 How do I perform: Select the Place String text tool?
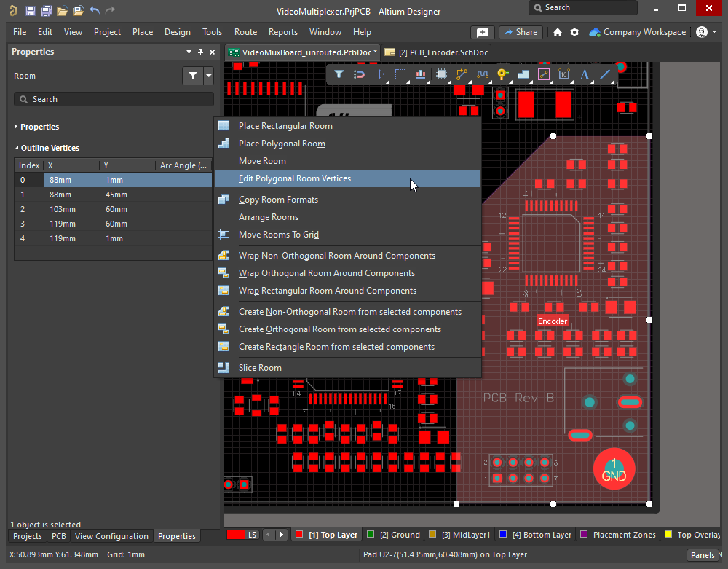(585, 74)
